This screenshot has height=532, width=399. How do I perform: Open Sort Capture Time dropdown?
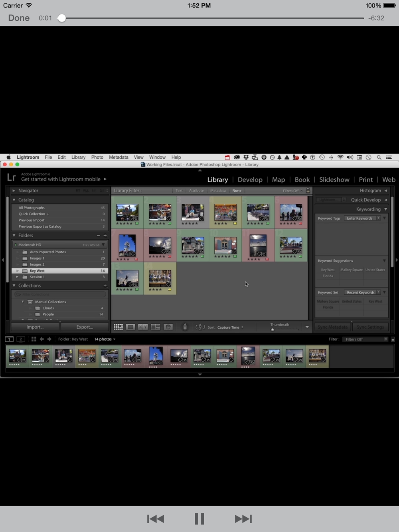(x=230, y=327)
